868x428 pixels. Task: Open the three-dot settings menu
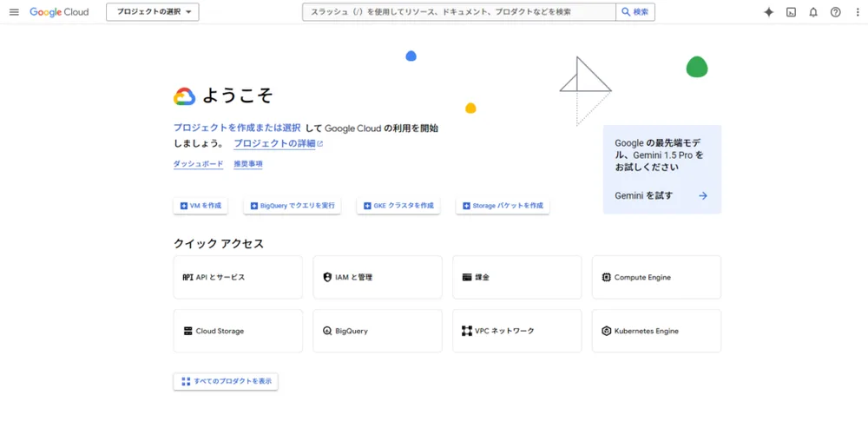858,12
